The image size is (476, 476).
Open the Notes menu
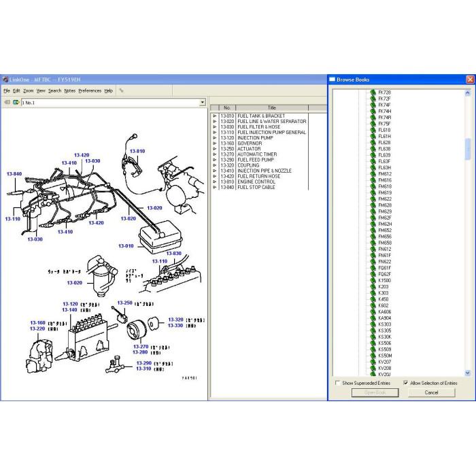[x=70, y=90]
